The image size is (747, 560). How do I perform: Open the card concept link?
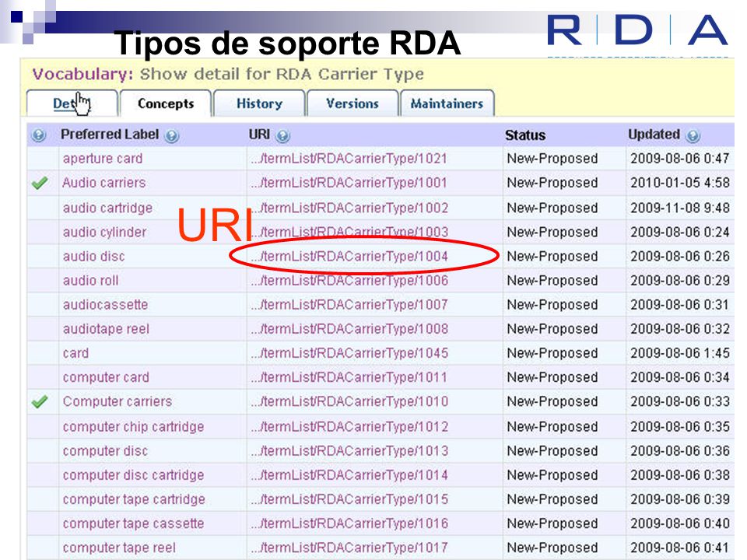75,353
